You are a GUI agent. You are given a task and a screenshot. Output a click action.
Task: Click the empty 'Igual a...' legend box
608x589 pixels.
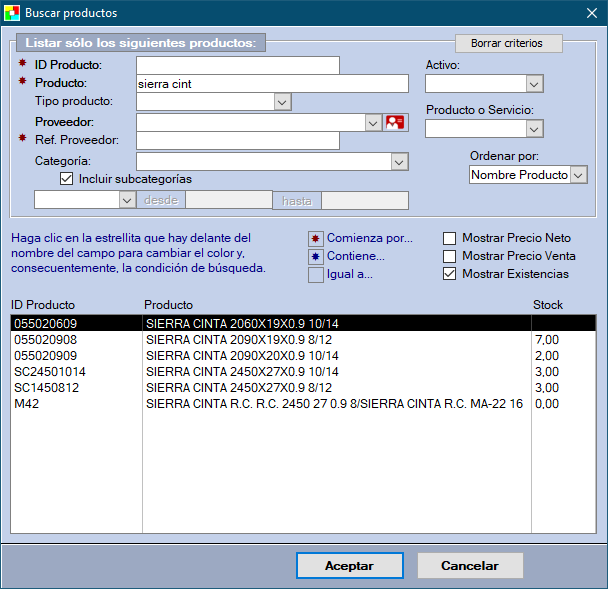pos(316,275)
